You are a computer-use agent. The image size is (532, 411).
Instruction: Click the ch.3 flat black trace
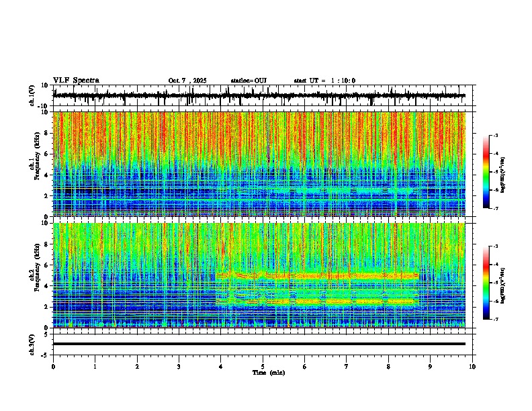[259, 344]
